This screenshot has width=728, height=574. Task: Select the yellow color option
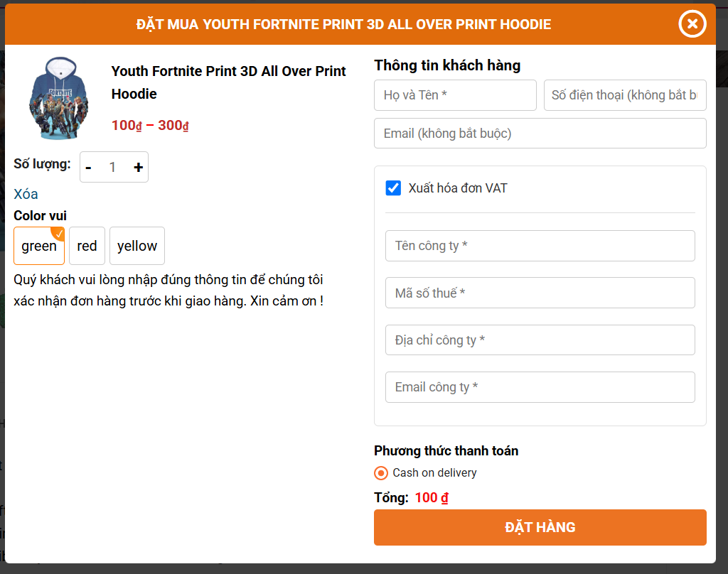(136, 246)
